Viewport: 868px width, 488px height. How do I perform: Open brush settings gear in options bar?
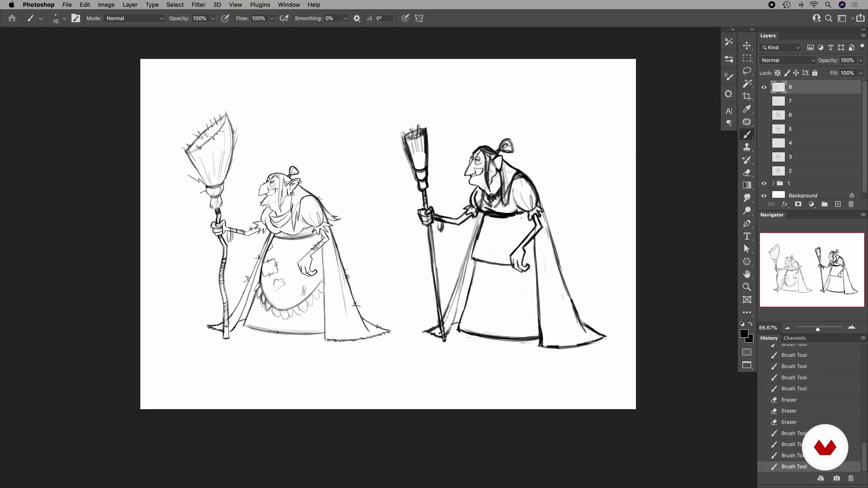point(357,18)
